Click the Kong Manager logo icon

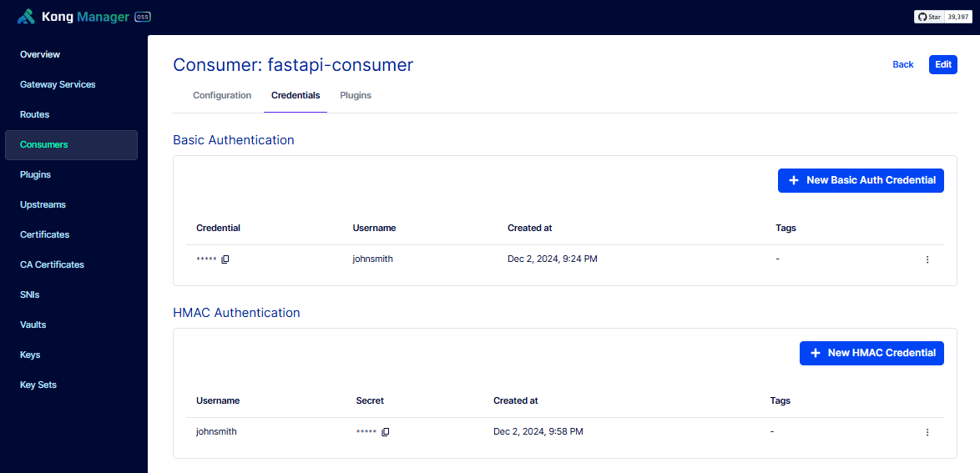[26, 17]
